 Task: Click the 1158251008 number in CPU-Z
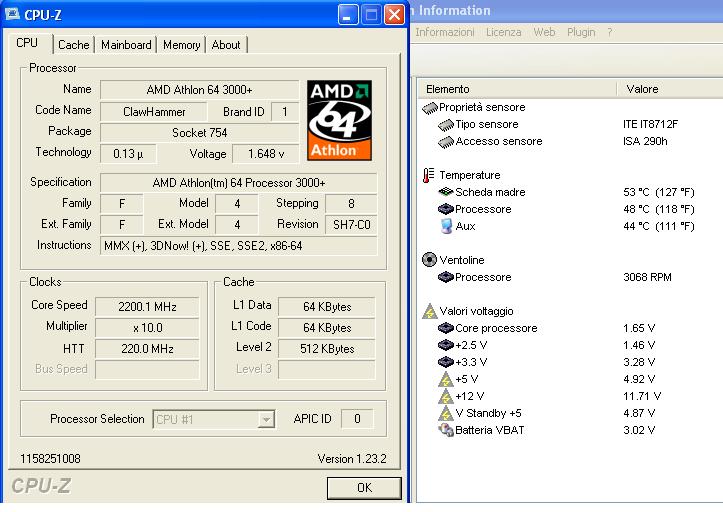50,459
